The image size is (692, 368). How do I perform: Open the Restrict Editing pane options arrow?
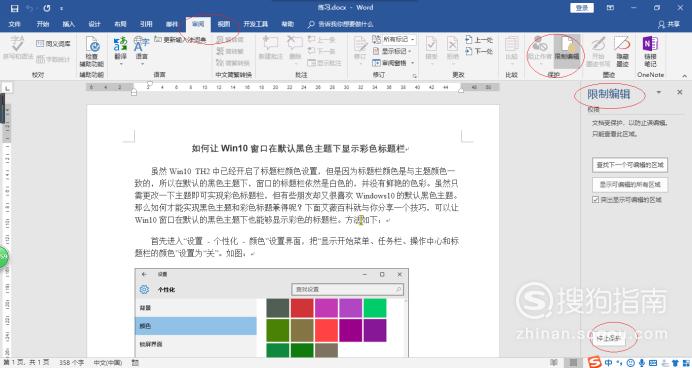pos(658,92)
